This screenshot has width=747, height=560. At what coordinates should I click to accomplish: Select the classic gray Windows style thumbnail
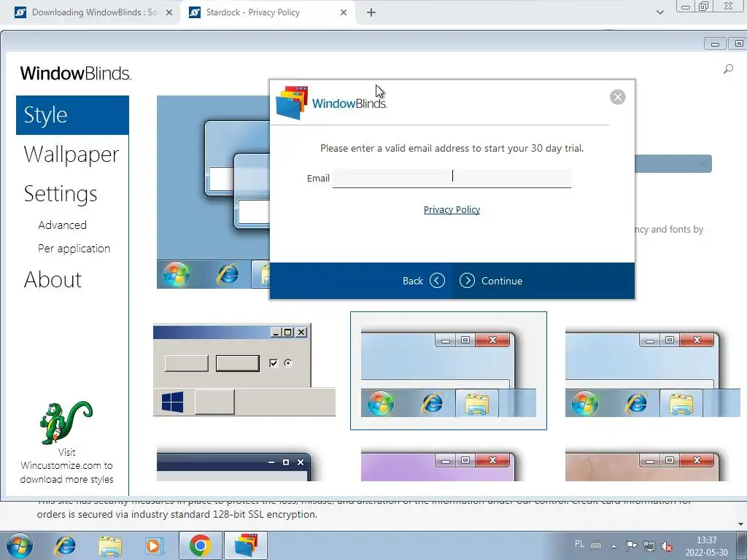point(244,370)
